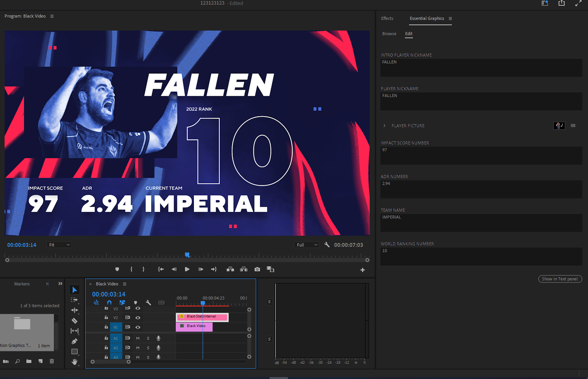Image resolution: width=588 pixels, height=379 pixels.
Task: Open the button editor plus icon
Action: (x=362, y=270)
